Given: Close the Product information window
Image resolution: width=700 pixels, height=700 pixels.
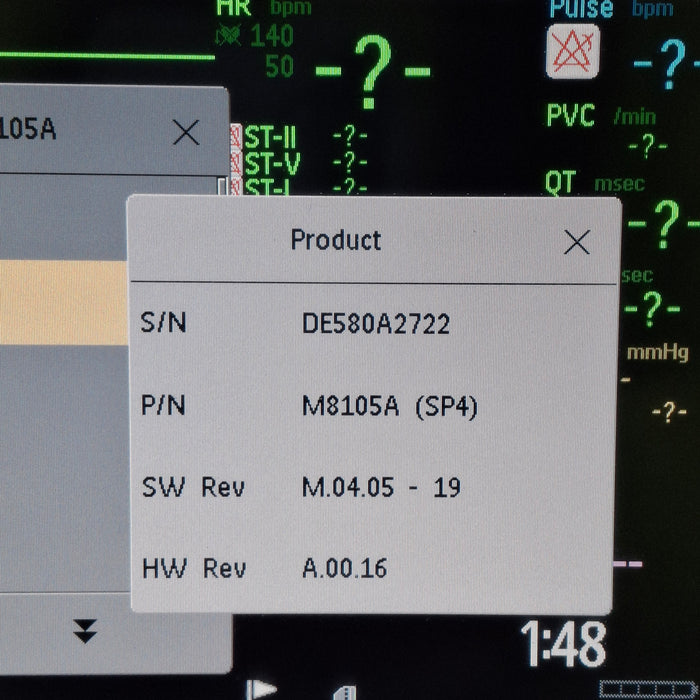Looking at the screenshot, I should point(576,242).
